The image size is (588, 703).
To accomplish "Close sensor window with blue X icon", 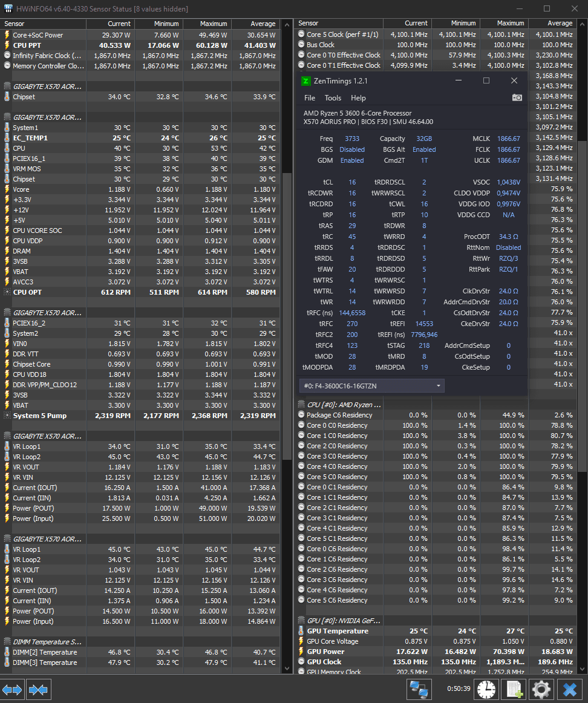I will click(x=570, y=690).
